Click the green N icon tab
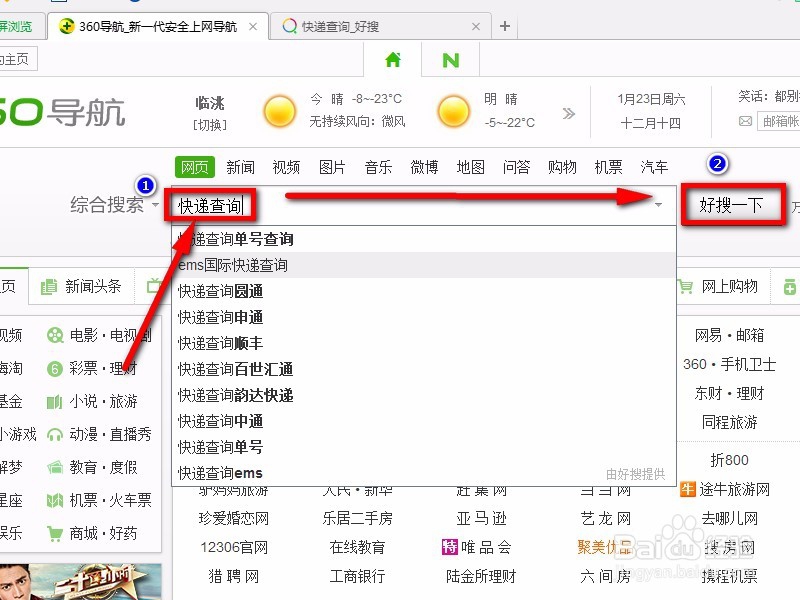This screenshot has width=800, height=600. 451,60
